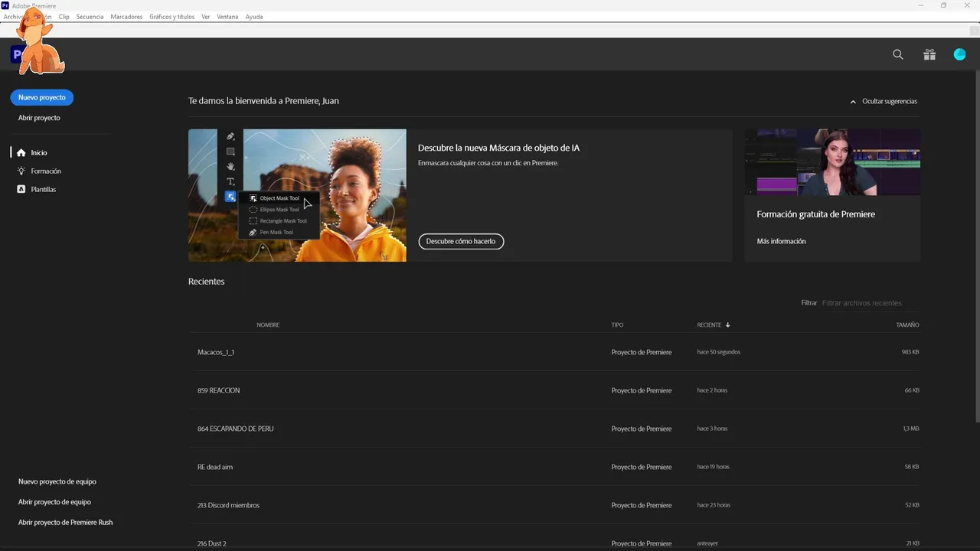The width and height of the screenshot is (980, 551).
Task: Open the Ayuda menu
Action: pos(254,17)
